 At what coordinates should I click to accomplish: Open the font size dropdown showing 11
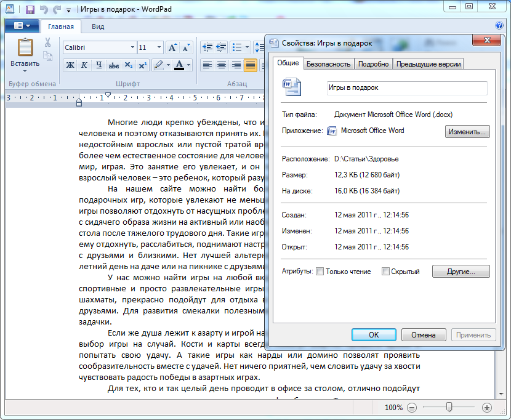[159, 47]
